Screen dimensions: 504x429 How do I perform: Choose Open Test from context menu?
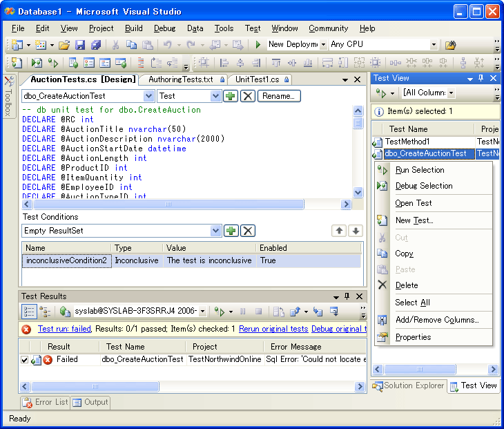[434, 203]
